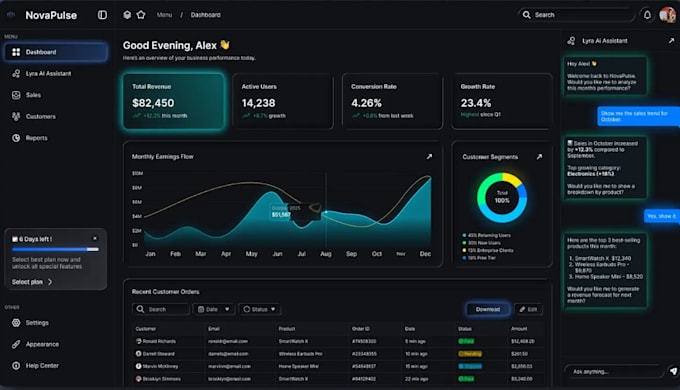Click blue Shipped status badge
680x390 pixels.
(x=470, y=367)
